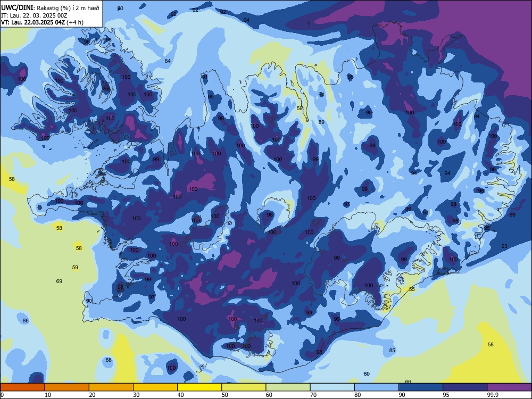Click the '90' tick label on the legend bar
532x399 pixels.
(x=402, y=395)
